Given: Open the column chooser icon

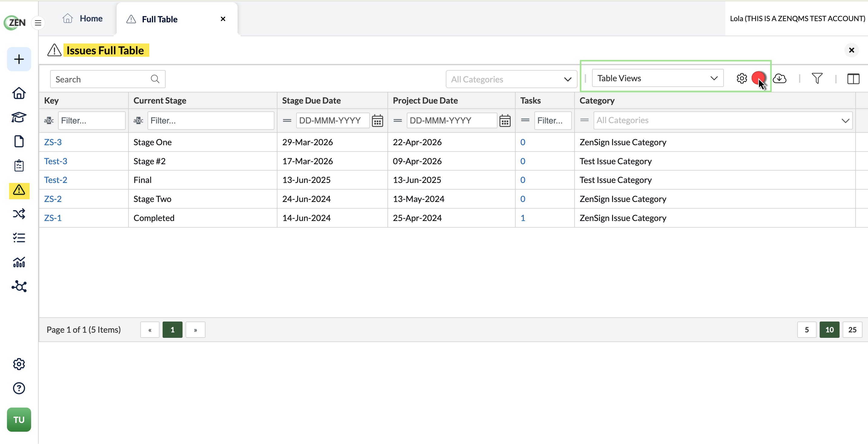Looking at the screenshot, I should (853, 79).
